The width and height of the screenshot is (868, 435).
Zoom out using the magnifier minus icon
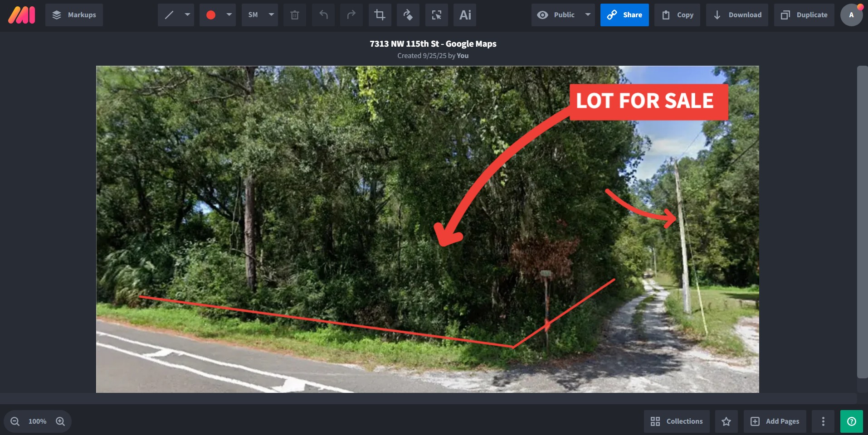click(15, 421)
